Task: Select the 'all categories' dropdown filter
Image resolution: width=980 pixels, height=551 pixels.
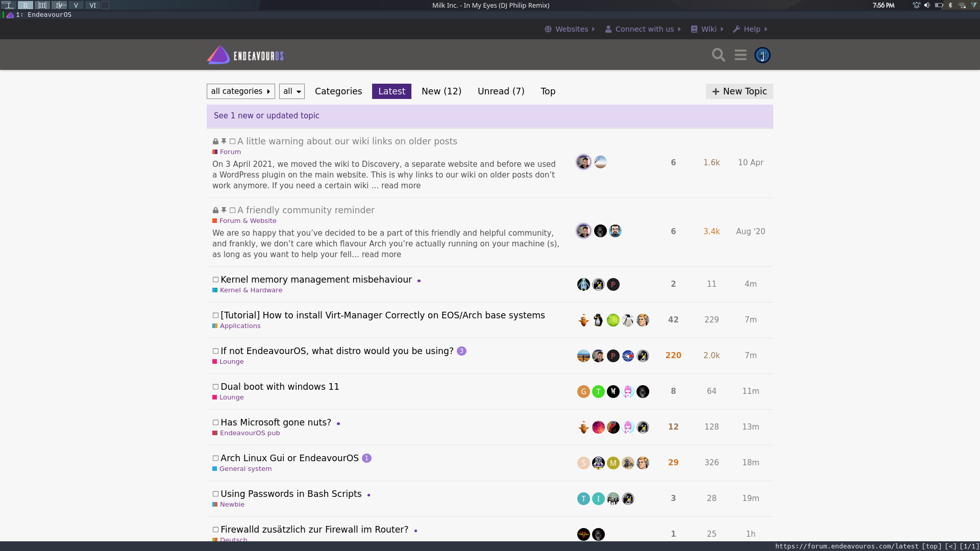Action: (x=241, y=91)
